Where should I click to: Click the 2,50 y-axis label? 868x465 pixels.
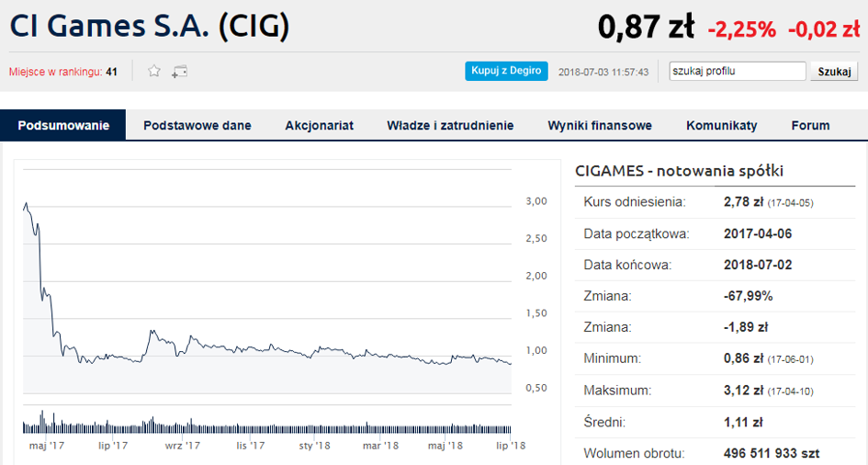[536, 239]
